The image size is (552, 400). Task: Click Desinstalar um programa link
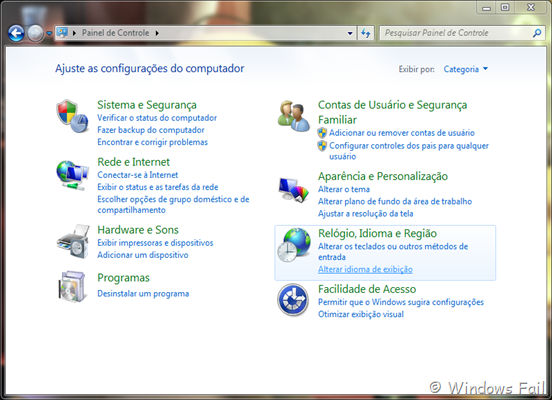[x=143, y=293]
